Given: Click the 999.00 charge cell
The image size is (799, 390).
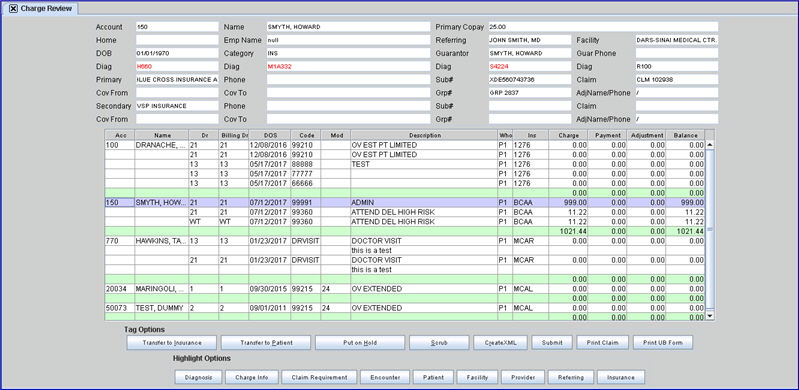Looking at the screenshot, I should pyautogui.click(x=569, y=202).
